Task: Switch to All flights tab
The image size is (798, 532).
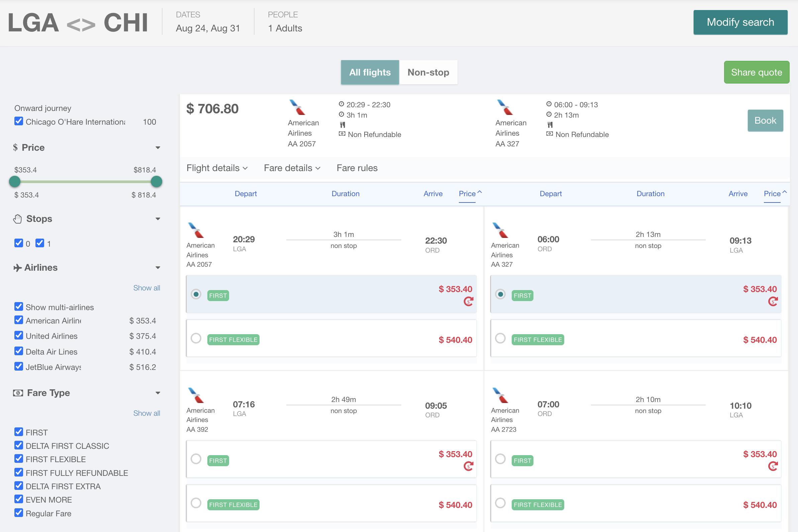Action: tap(370, 72)
